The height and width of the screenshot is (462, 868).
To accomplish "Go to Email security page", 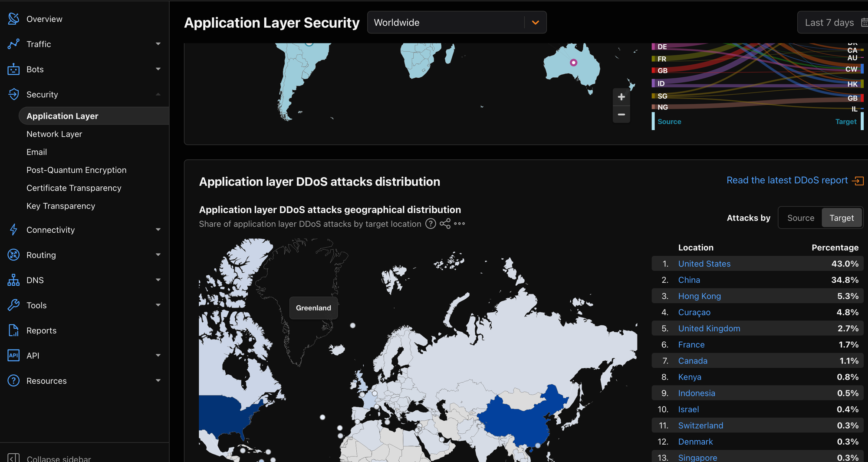I will click(36, 152).
